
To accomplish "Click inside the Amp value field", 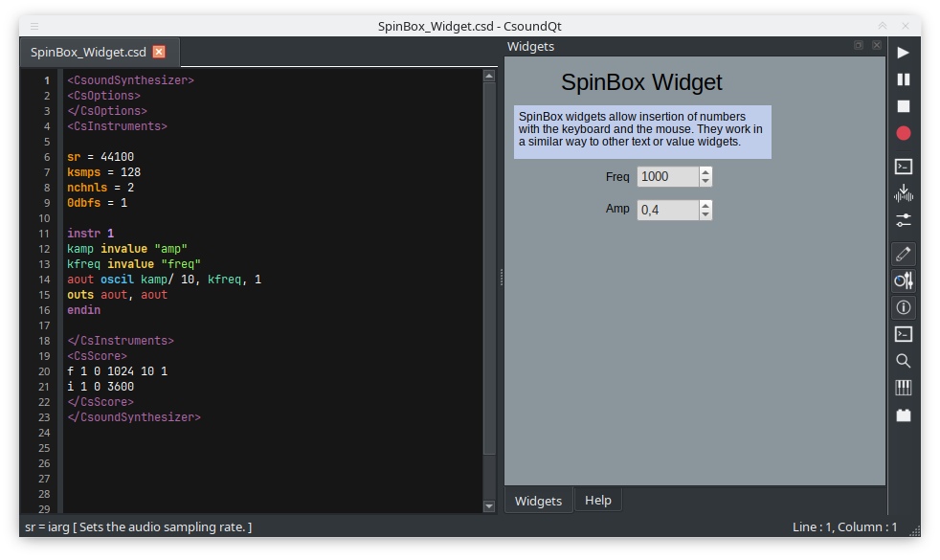I will pyautogui.click(x=668, y=210).
